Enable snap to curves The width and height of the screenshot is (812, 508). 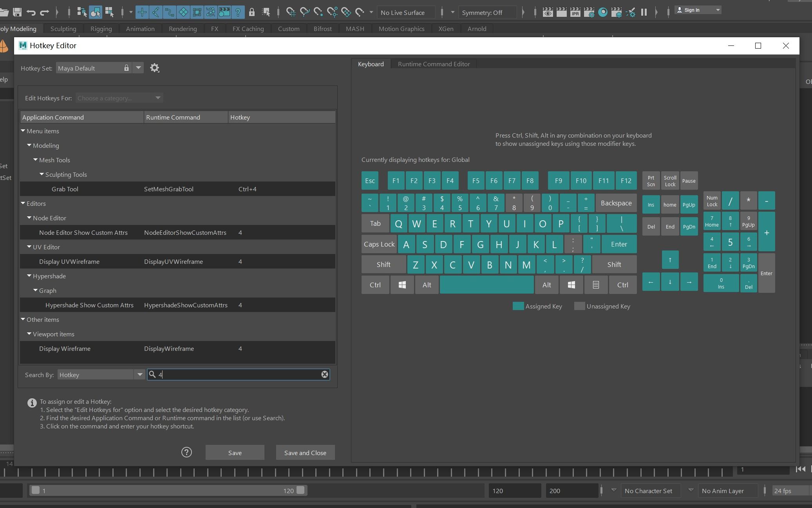tap(306, 12)
